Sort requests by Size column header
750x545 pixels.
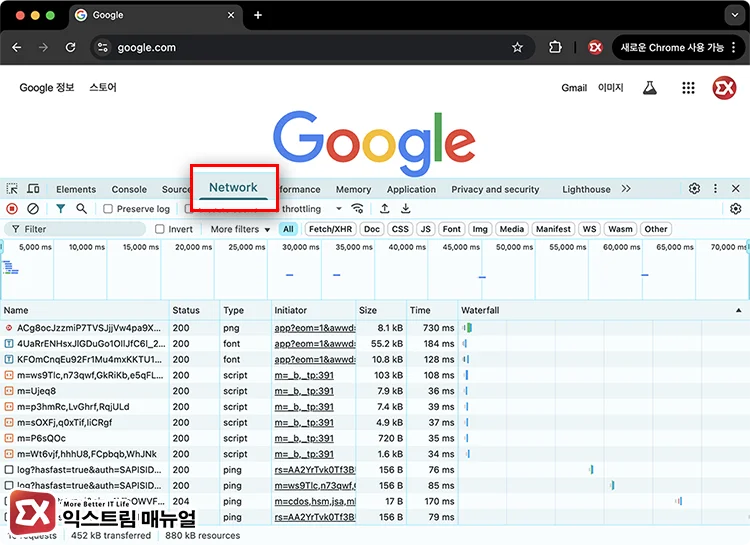[381, 310]
